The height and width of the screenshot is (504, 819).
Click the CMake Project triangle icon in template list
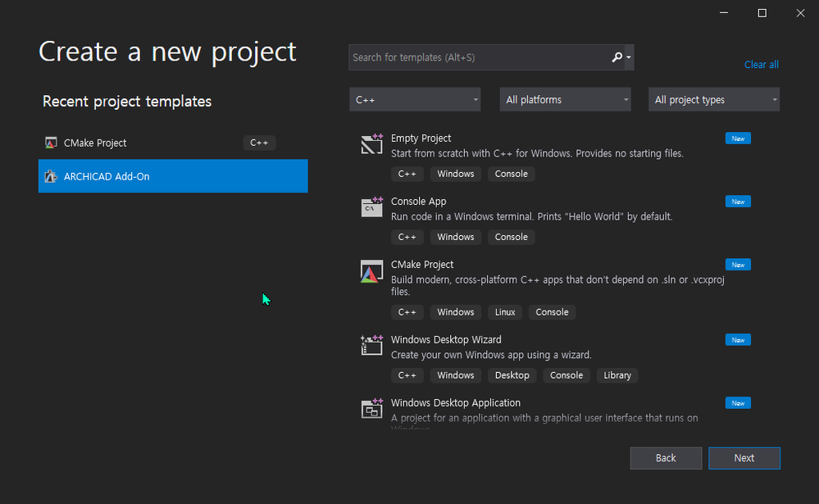[x=372, y=271]
